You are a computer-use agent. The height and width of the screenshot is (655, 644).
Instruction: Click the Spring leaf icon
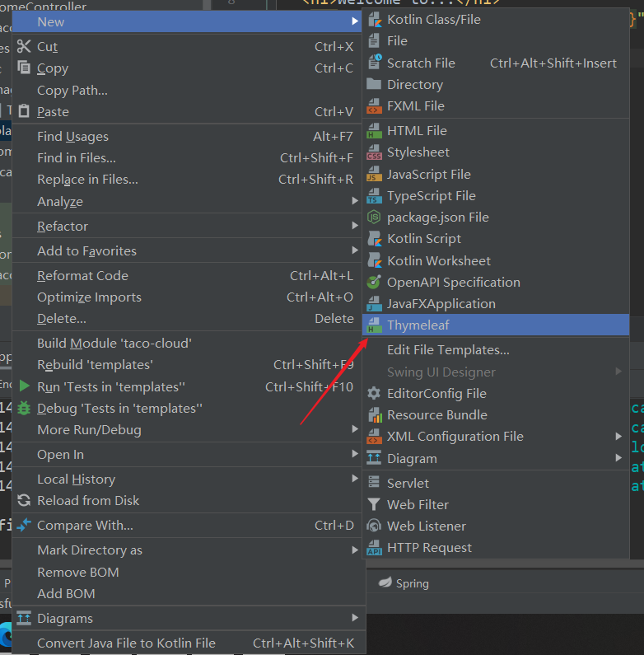click(385, 582)
